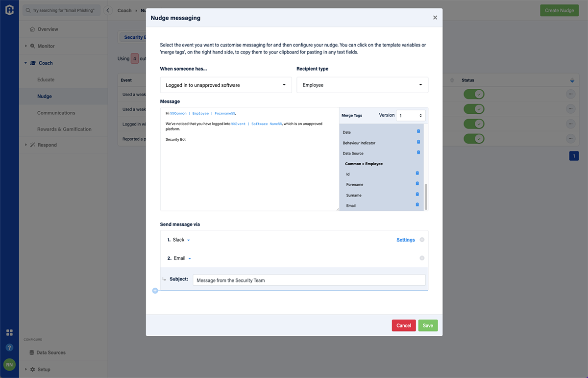The height and width of the screenshot is (378, 588).
Task: Copy the Forename merge tag to clipboard
Action: (x=417, y=184)
